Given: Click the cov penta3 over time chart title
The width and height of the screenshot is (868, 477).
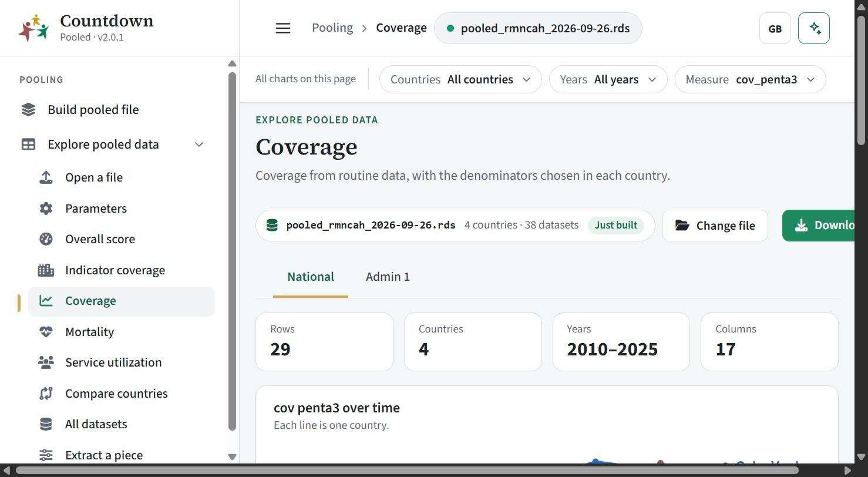Looking at the screenshot, I should 337,408.
